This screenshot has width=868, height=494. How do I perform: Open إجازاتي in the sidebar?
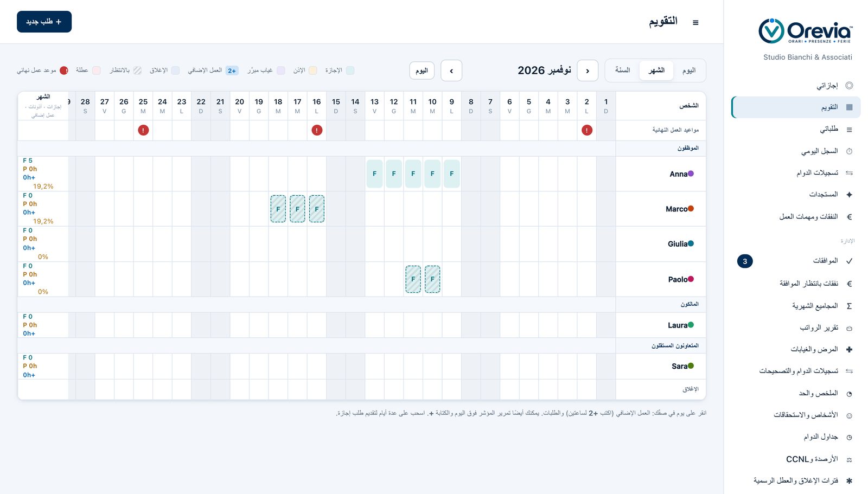point(796,85)
